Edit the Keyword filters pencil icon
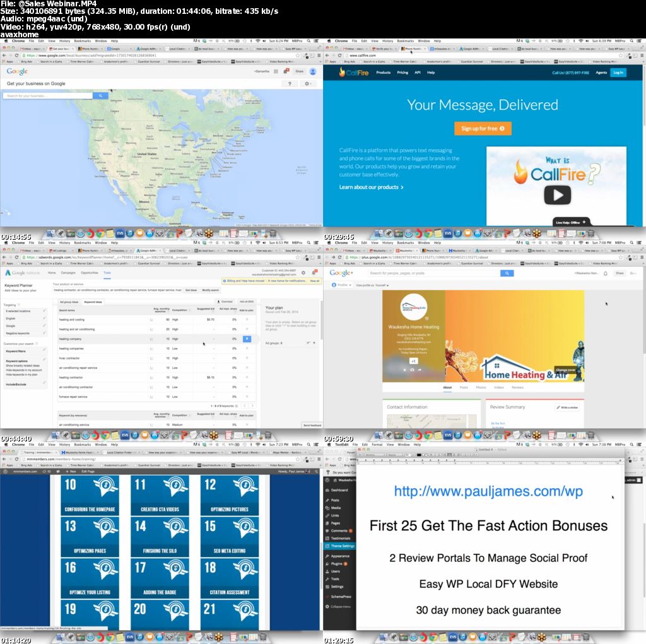 click(44, 351)
